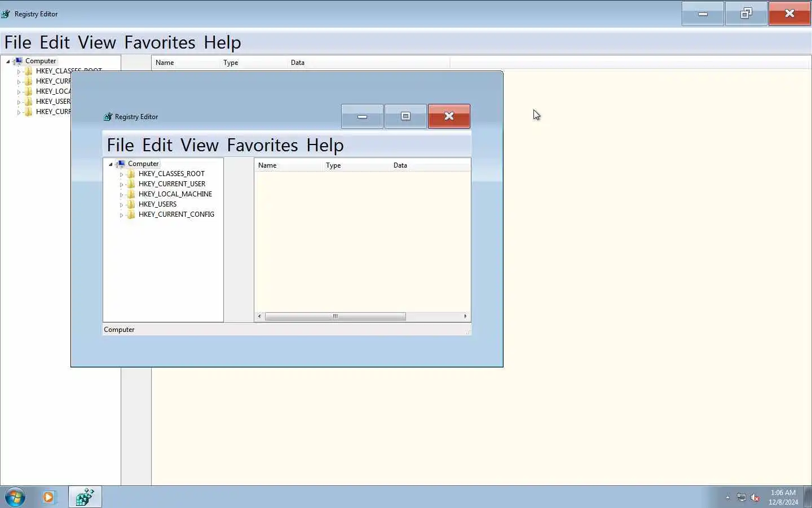This screenshot has height=508, width=812.
Task: Expand HKEY_LOCAL_MACHINE in the smaller window
Action: 121,195
